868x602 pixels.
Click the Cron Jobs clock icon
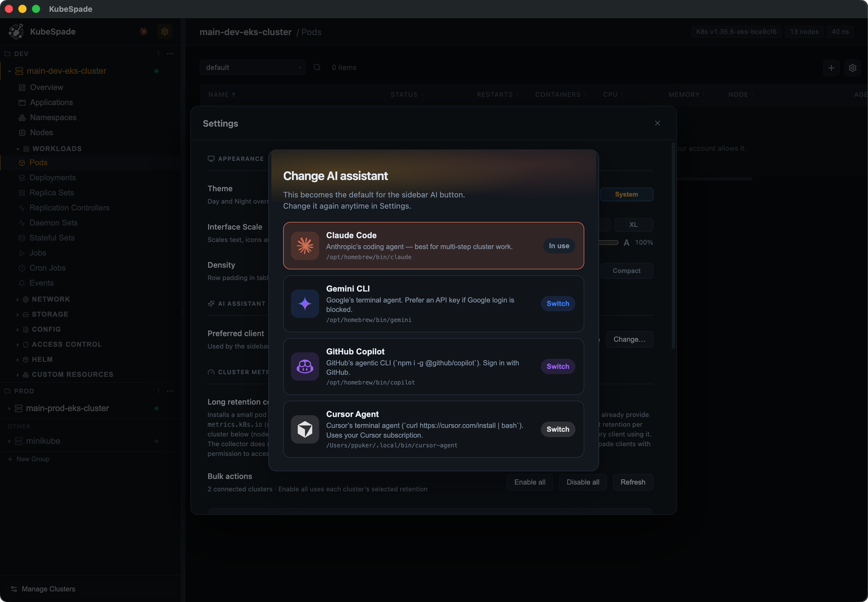pyautogui.click(x=22, y=268)
